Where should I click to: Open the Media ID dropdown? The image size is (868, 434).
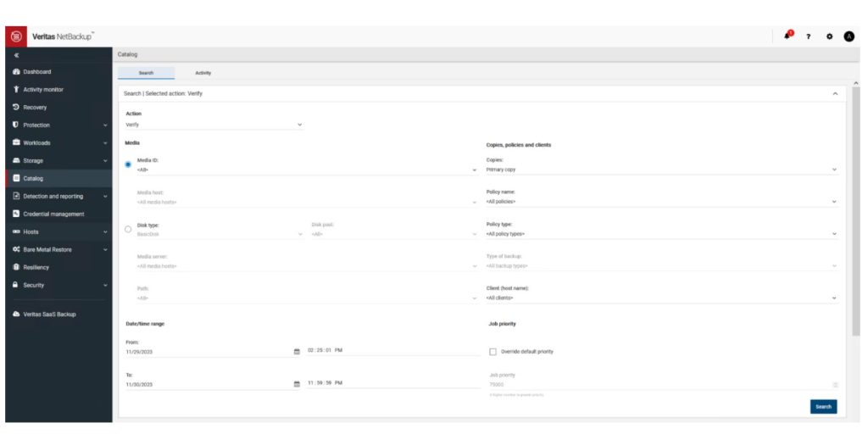(307, 170)
